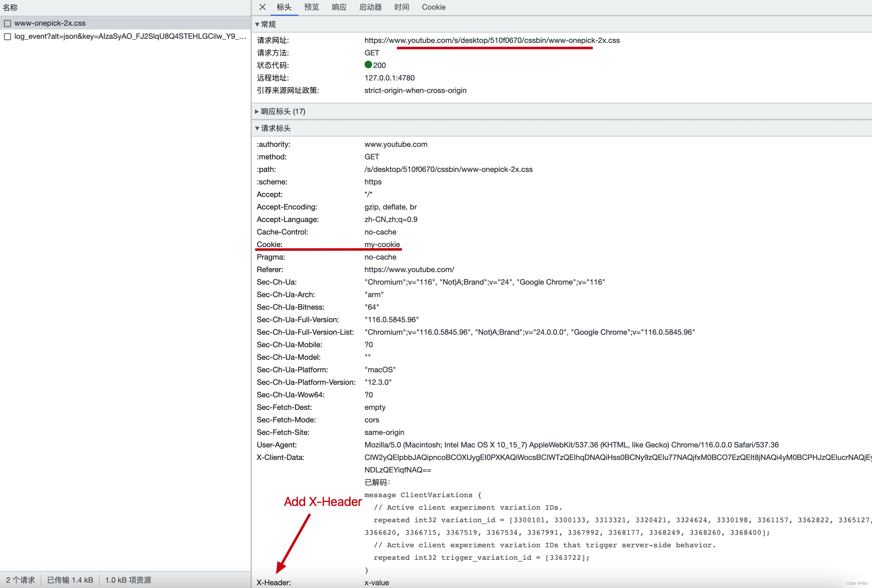This screenshot has width=872, height=588.
Task: Click the message ClientVariations line
Action: [x=423, y=495]
